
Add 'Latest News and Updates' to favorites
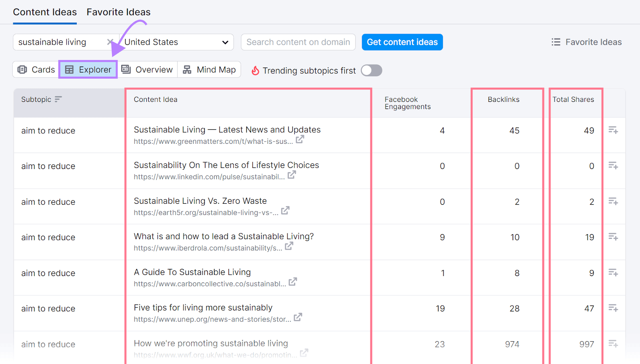pyautogui.click(x=613, y=130)
